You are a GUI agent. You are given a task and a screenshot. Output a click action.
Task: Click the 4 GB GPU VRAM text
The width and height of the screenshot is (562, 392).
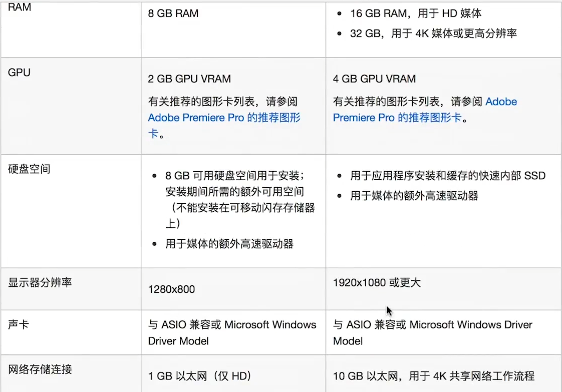coord(374,79)
